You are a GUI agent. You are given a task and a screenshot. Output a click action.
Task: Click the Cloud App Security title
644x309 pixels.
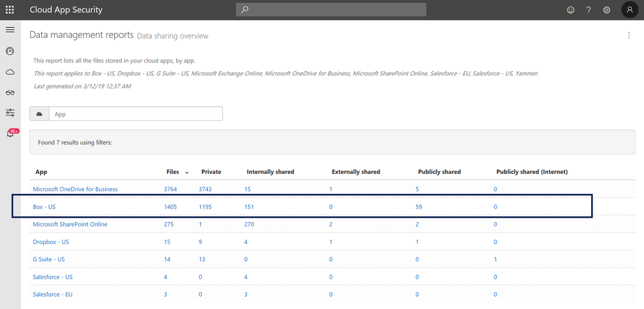click(x=66, y=10)
